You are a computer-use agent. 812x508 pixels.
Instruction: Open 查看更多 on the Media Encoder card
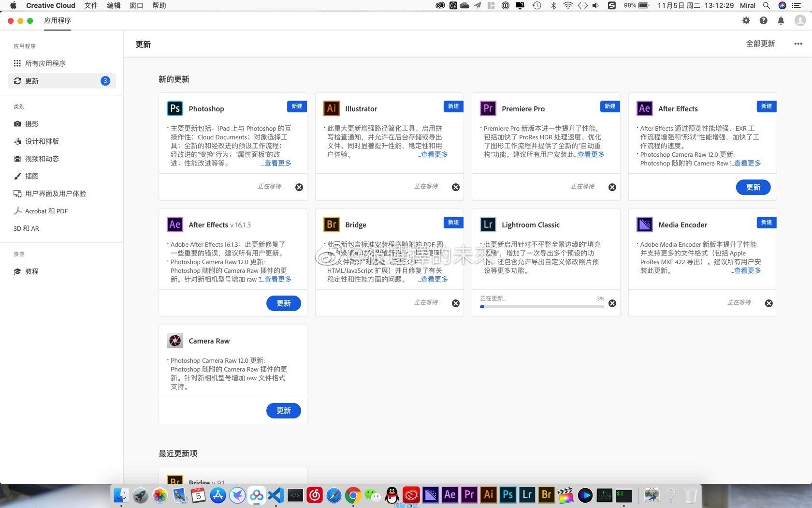pyautogui.click(x=748, y=270)
